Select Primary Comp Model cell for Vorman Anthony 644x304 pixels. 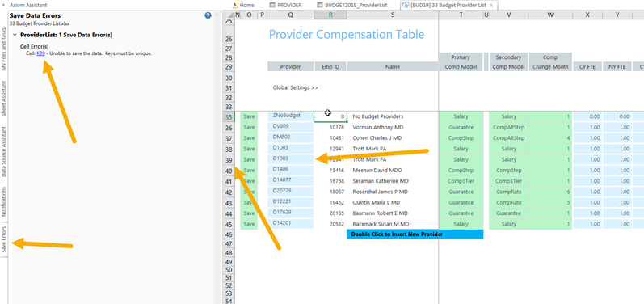pyautogui.click(x=461, y=128)
